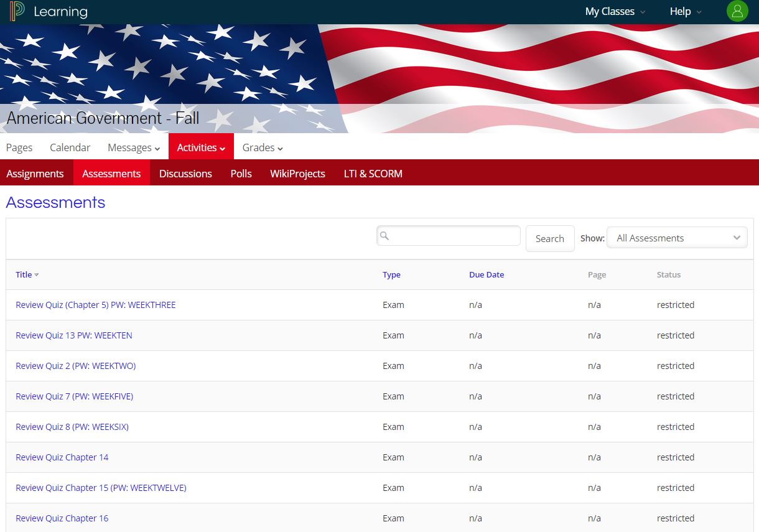Click the Search button

click(550, 238)
